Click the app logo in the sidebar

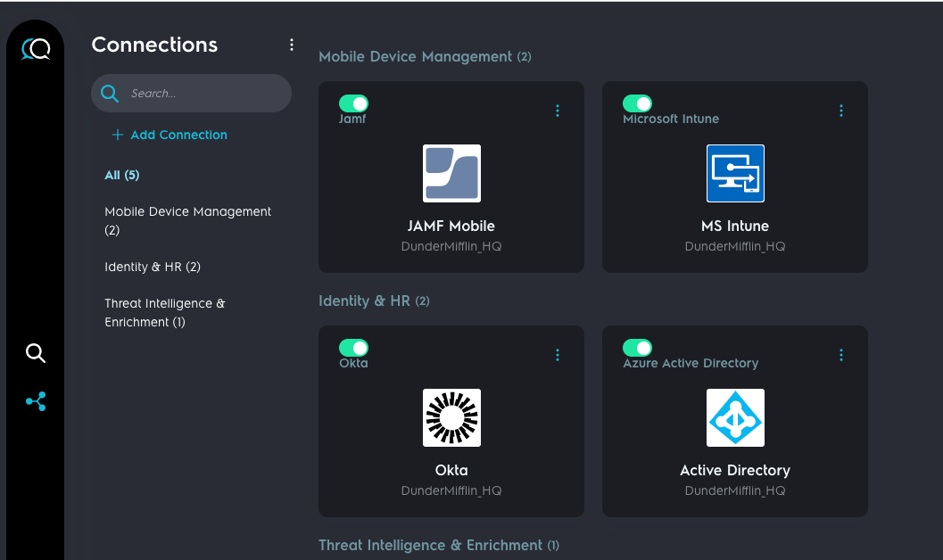pyautogui.click(x=36, y=49)
